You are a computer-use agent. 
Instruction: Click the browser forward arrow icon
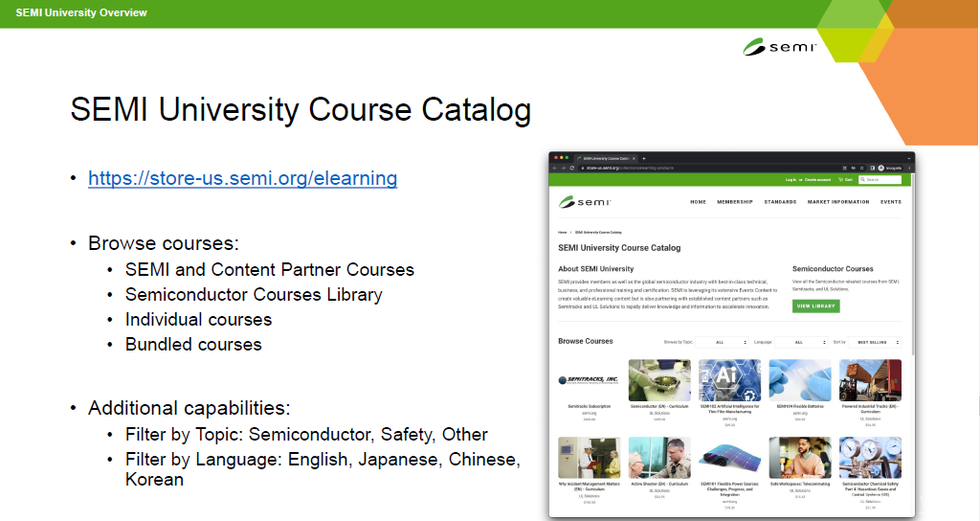point(563,168)
